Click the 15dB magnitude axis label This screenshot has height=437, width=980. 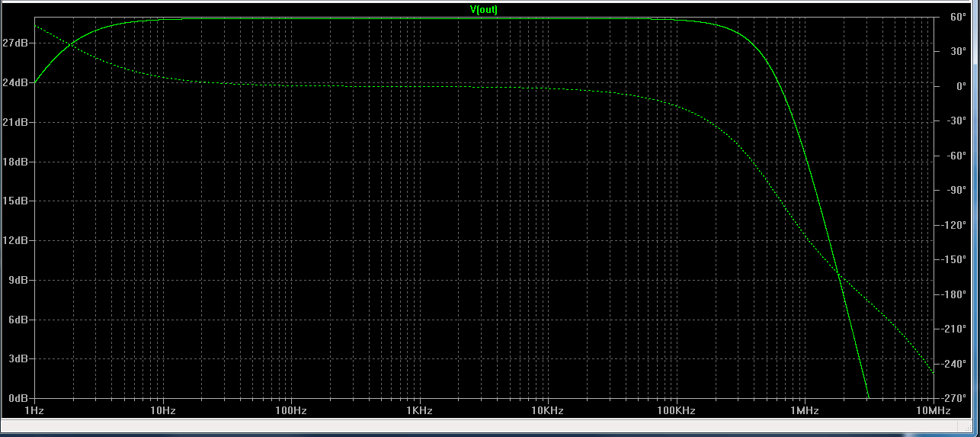[x=15, y=201]
